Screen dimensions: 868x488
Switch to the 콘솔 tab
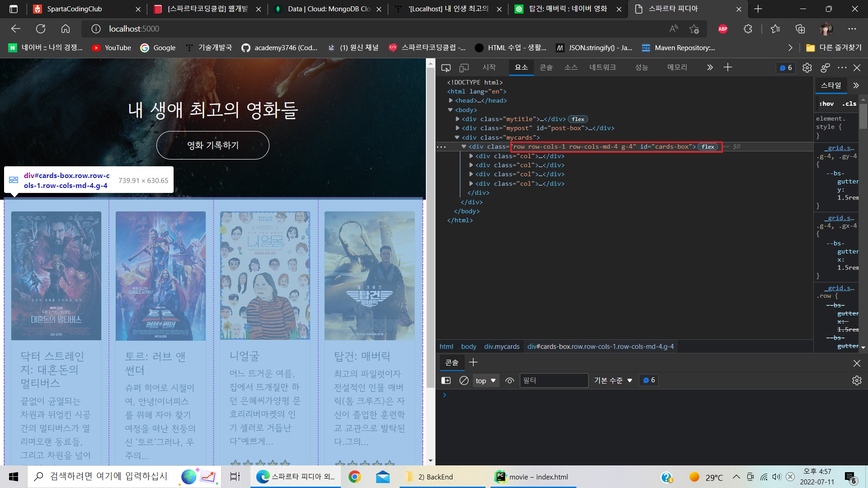pyautogui.click(x=546, y=67)
